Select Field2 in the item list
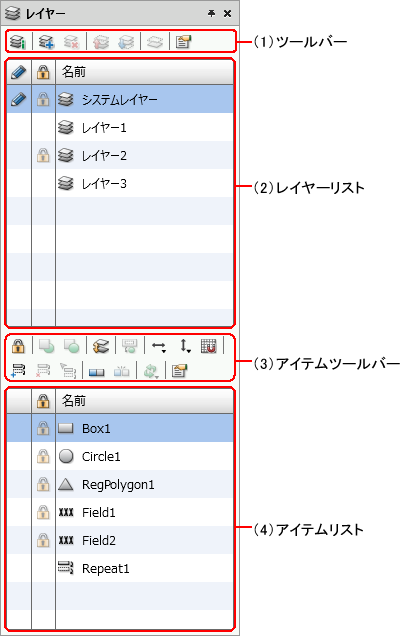This screenshot has height=636, width=400. click(120, 540)
